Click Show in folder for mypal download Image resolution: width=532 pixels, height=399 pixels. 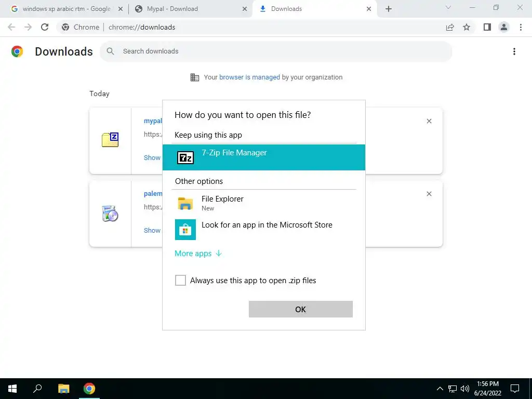[152, 157]
